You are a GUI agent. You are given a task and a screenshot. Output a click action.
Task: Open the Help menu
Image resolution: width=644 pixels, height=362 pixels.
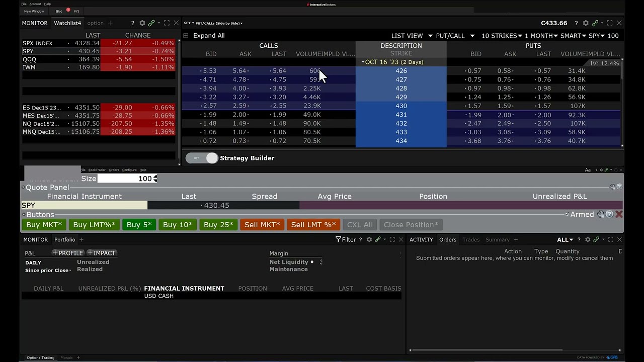tap(47, 4)
